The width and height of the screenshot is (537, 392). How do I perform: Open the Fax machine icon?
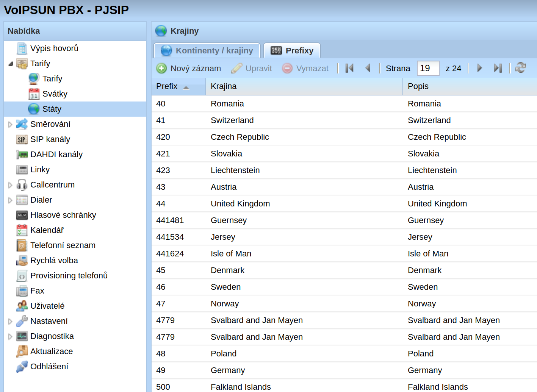[x=22, y=291]
